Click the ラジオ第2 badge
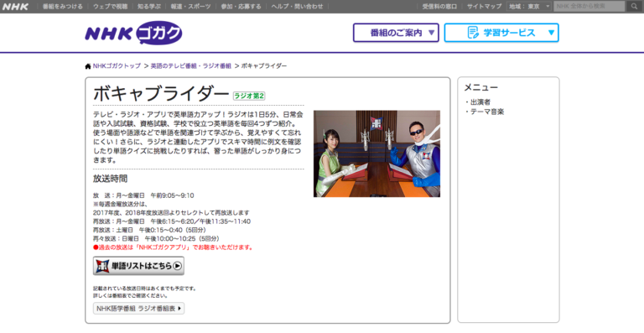Screen dimensions: 644x333 (249, 96)
